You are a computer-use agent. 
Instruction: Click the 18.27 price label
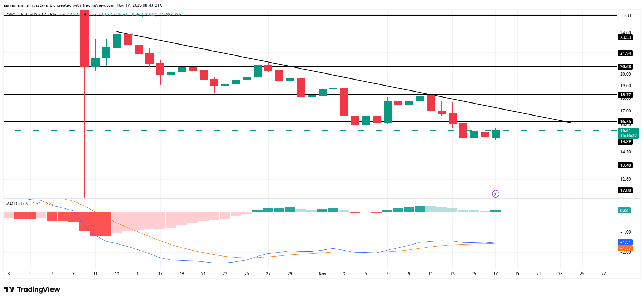point(625,95)
